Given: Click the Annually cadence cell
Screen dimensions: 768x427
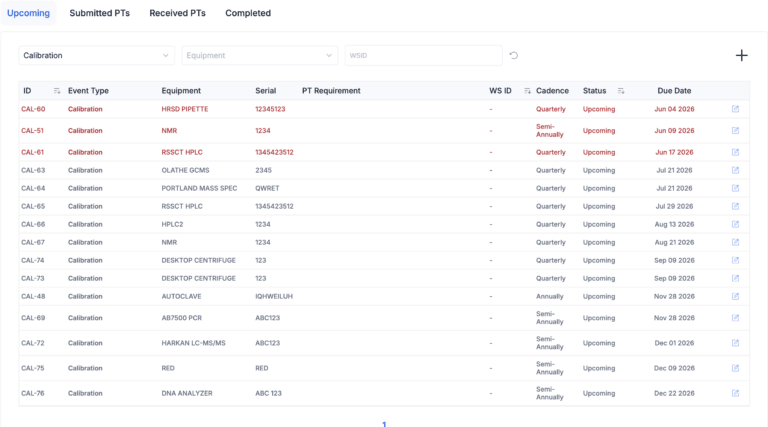Looking at the screenshot, I should pyautogui.click(x=550, y=296).
